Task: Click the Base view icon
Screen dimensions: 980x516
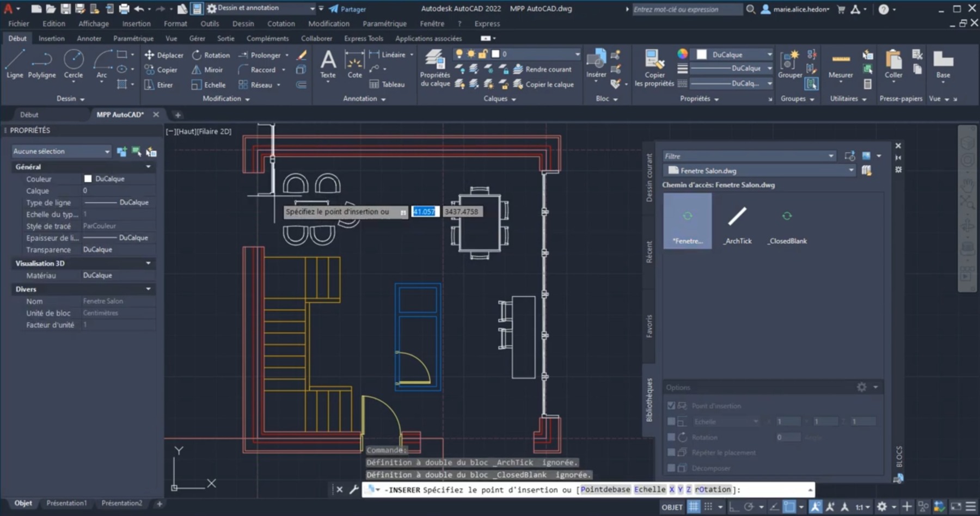Action: [x=943, y=64]
